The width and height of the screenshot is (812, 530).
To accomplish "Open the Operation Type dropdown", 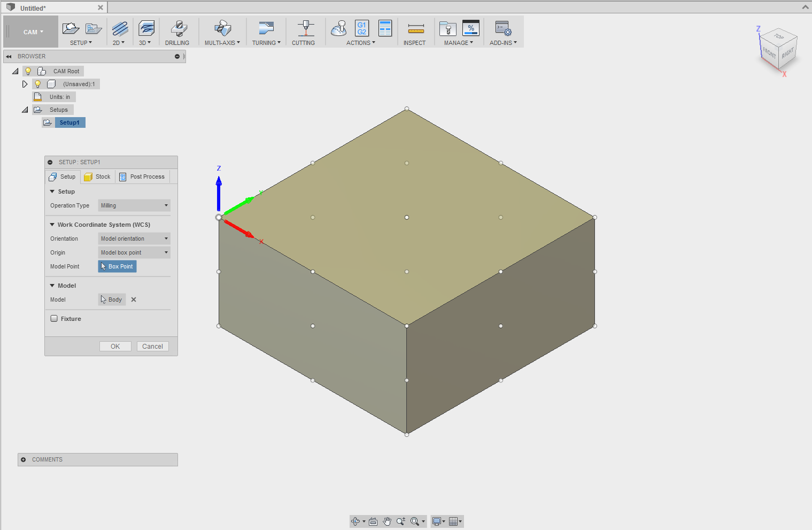I will pyautogui.click(x=134, y=205).
